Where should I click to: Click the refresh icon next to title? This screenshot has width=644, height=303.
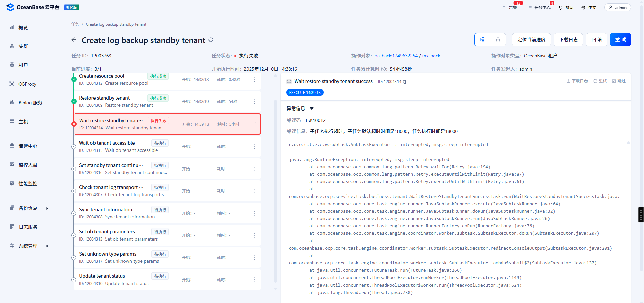coord(211,40)
